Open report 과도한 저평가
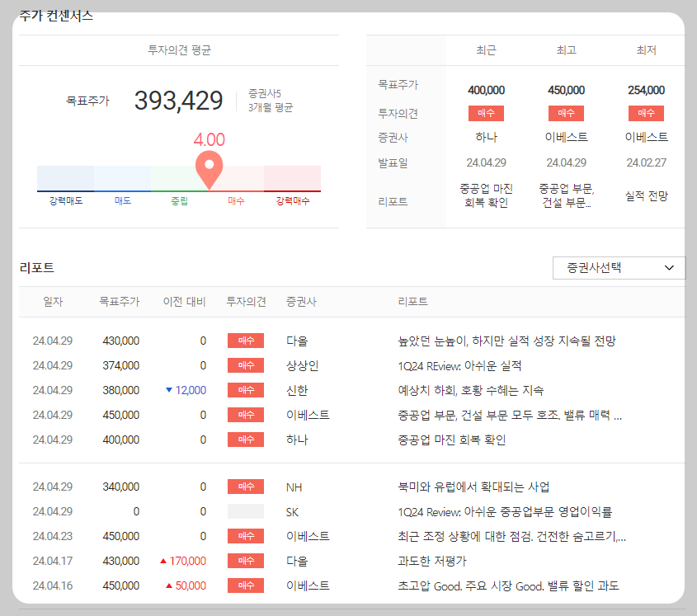This screenshot has height=616, width=697. 432,561
